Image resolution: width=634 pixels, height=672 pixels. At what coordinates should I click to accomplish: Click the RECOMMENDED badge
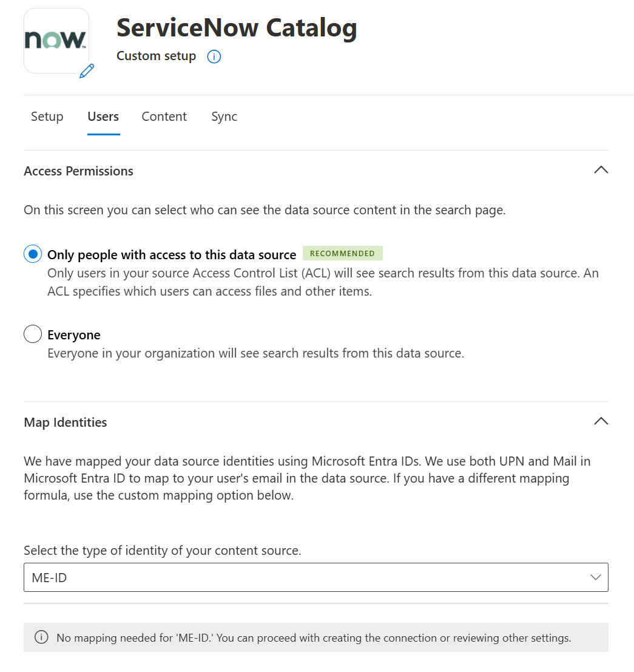(x=343, y=253)
